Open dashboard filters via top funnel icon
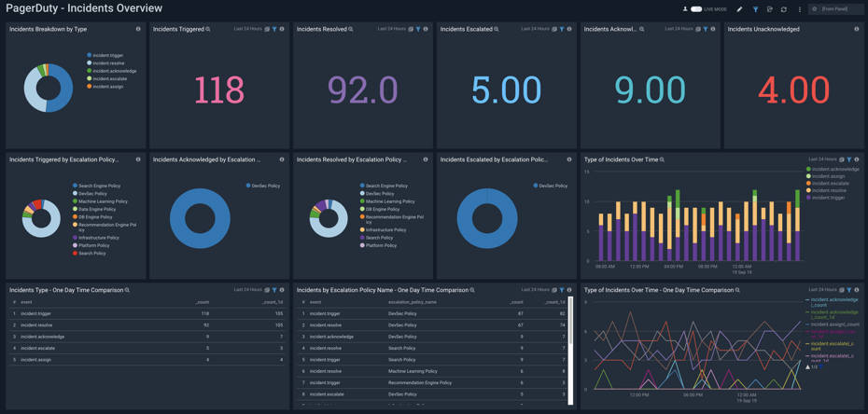Viewport: 868px width, 414px height. tap(756, 9)
